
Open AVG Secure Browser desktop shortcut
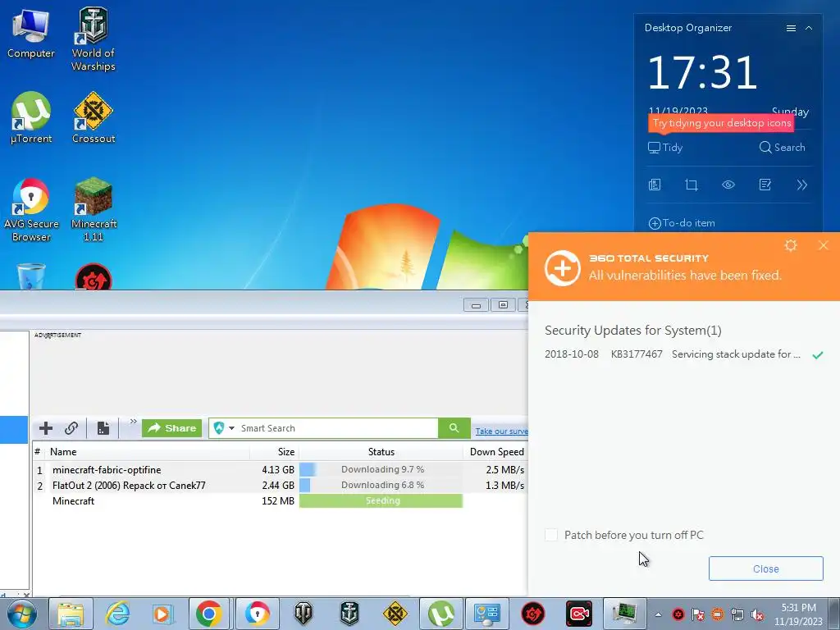[31, 210]
